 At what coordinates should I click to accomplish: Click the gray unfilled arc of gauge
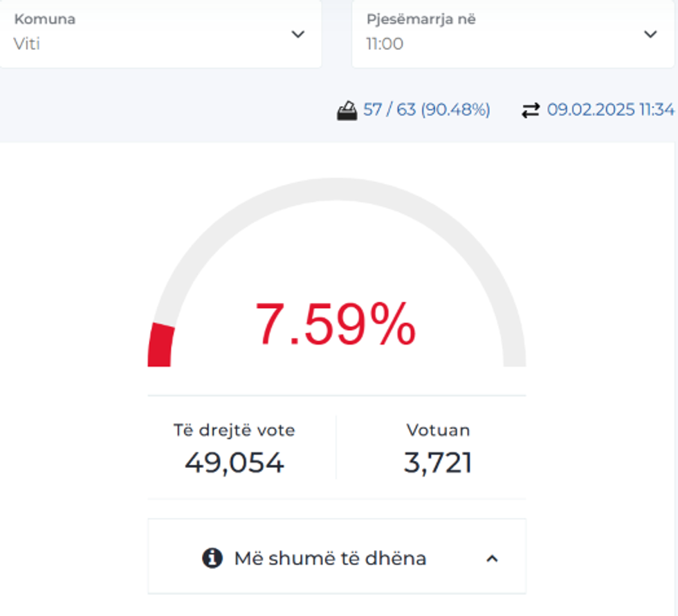click(337, 189)
